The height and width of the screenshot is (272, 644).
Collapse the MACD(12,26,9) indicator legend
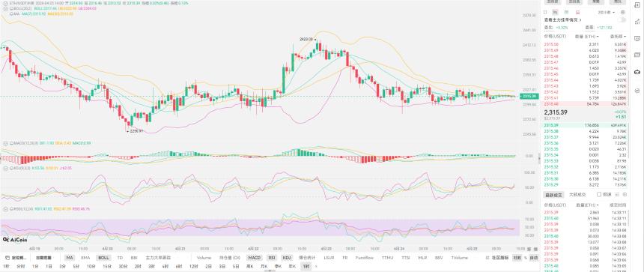point(5,142)
